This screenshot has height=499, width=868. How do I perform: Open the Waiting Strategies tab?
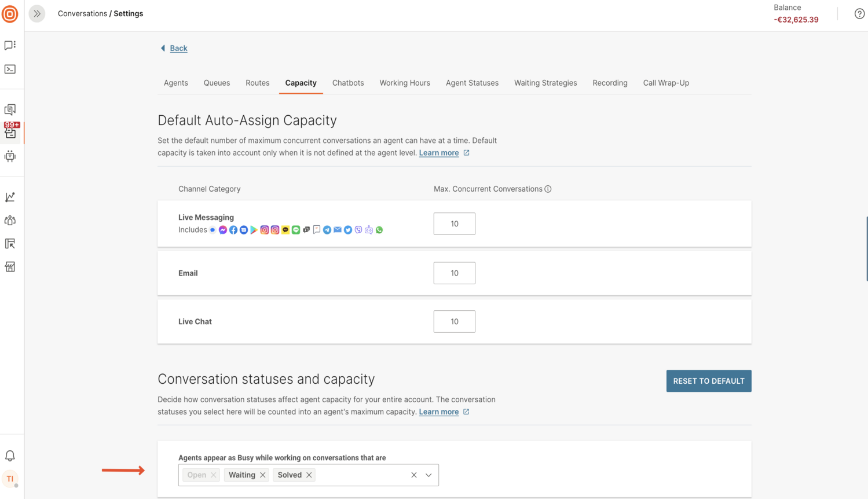[545, 83]
